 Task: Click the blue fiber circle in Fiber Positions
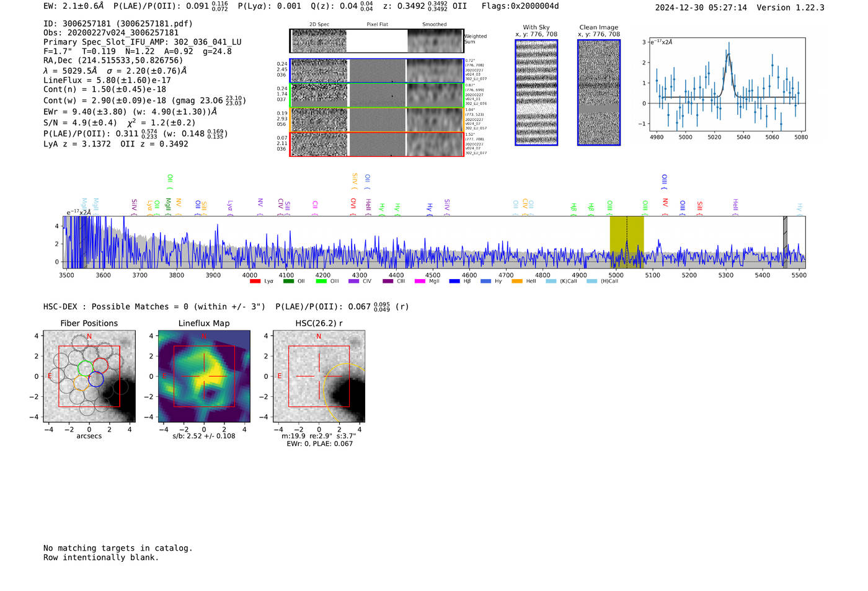tap(96, 379)
